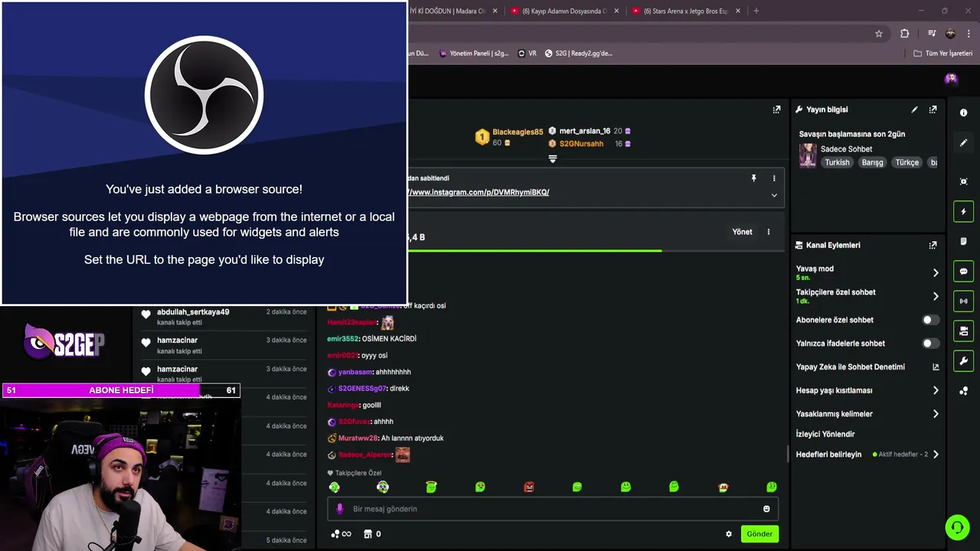The image size is (980, 551).
Task: Click the pencil icon in the right sidebar
Action: coord(964,142)
